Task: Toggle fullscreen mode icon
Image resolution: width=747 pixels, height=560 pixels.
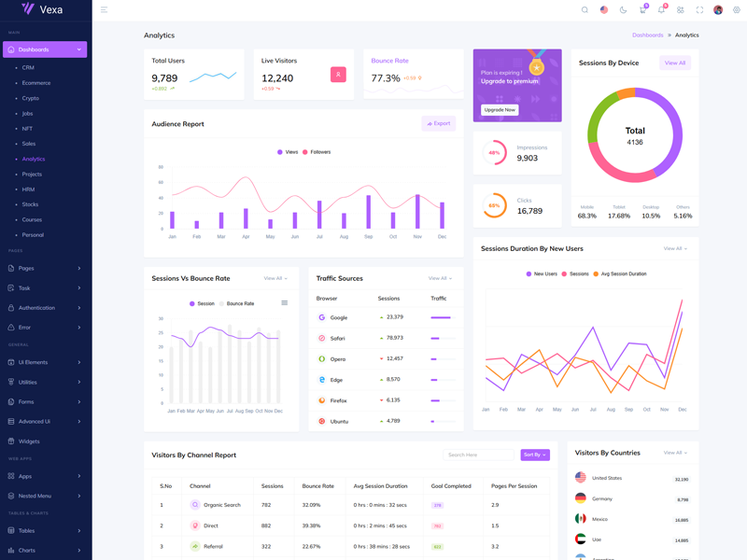Action: click(x=699, y=10)
